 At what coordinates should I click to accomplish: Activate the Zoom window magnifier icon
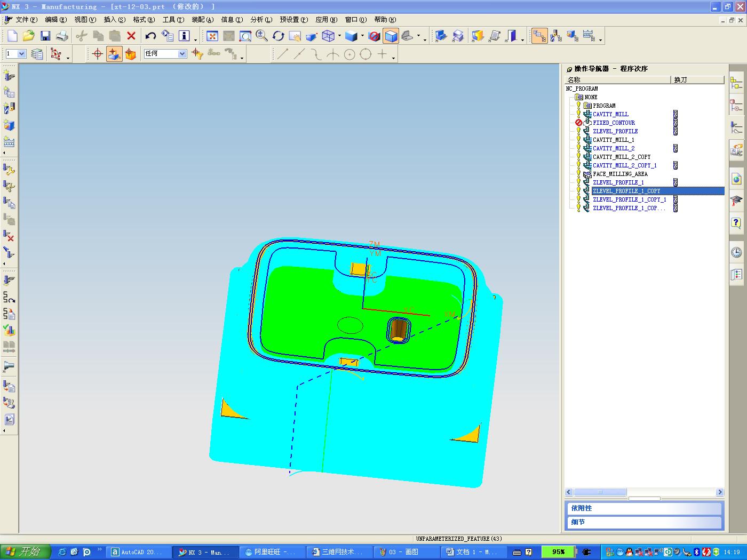coord(245,36)
